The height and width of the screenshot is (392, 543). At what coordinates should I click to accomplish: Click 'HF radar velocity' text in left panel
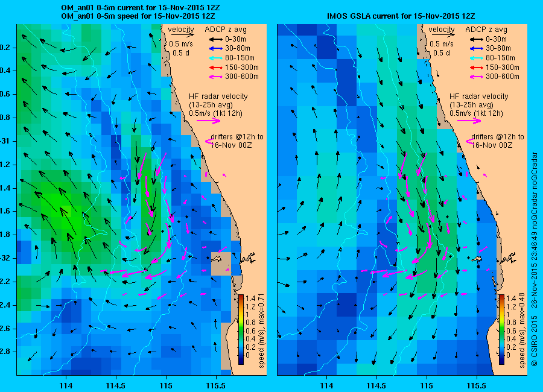pyautogui.click(x=218, y=96)
